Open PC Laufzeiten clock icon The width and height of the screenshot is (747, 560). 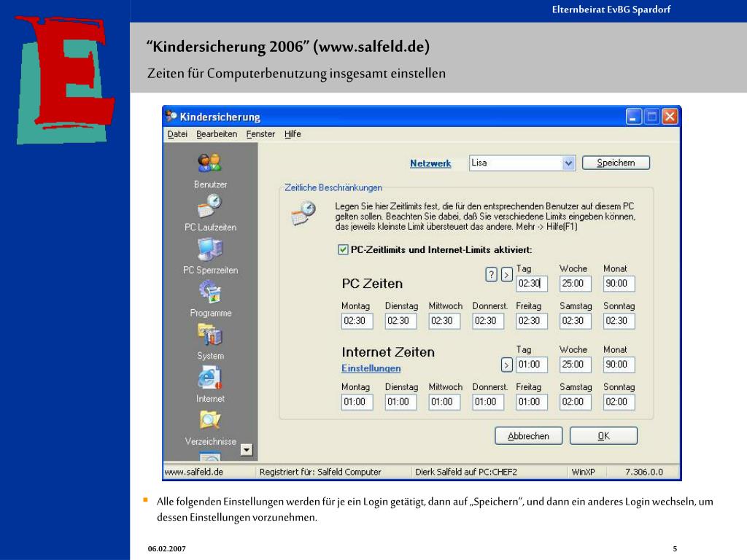[x=209, y=206]
